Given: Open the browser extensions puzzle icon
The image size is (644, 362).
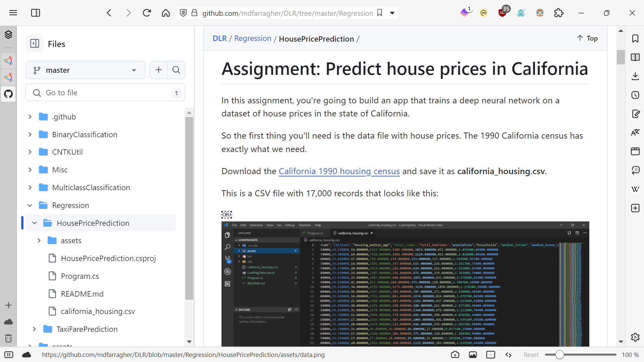Looking at the screenshot, I should [x=559, y=13].
